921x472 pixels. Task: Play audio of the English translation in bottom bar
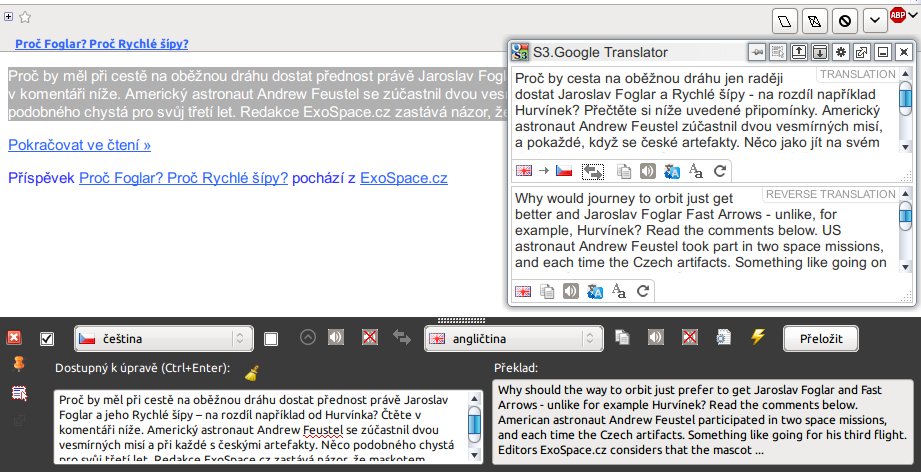click(x=656, y=337)
